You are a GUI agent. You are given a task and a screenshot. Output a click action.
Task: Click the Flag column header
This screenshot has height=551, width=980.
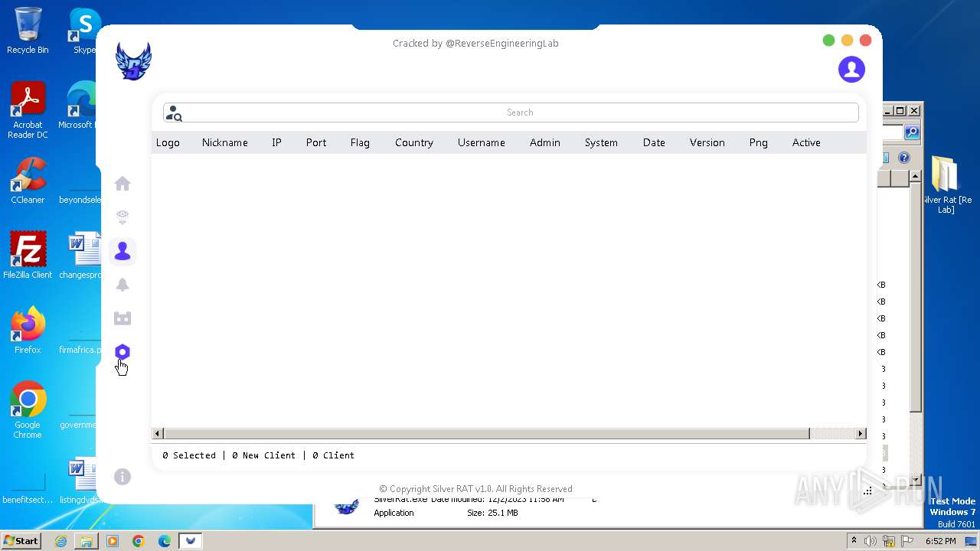[x=360, y=142]
